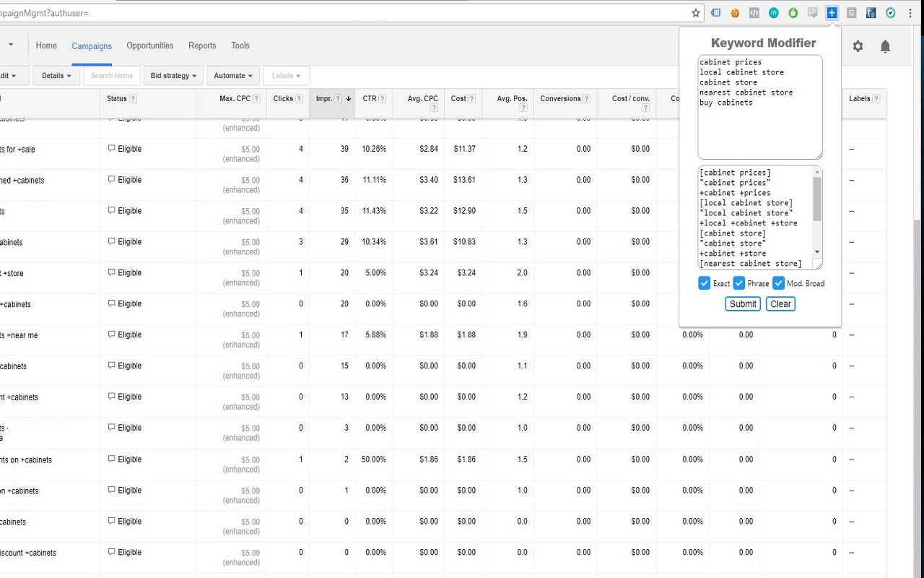Open the Keyword Modifier extension icon
Viewport: 924px width, 578px height.
832,12
